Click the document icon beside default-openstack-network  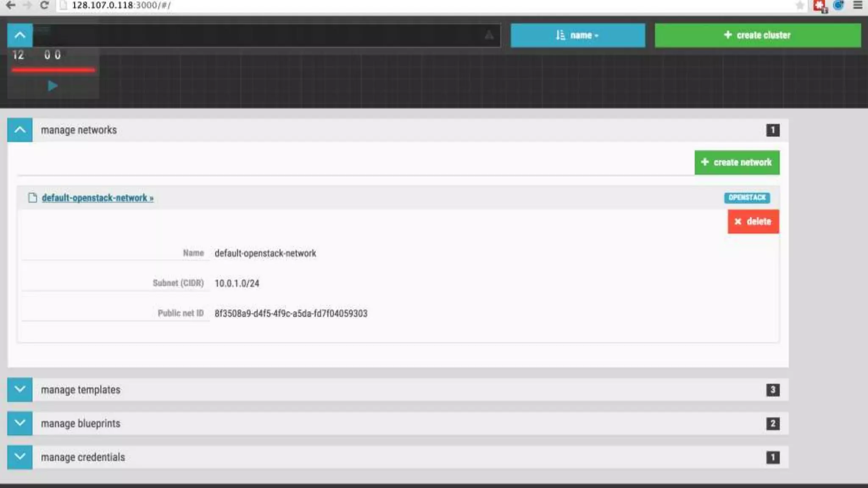coord(32,198)
